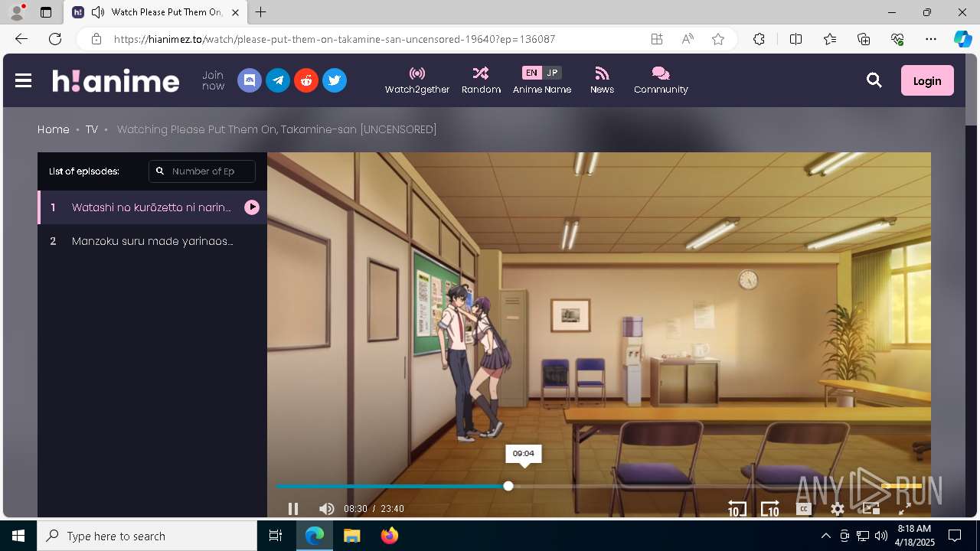
Task: Open the hamburger menu on HiAnime
Action: [23, 80]
